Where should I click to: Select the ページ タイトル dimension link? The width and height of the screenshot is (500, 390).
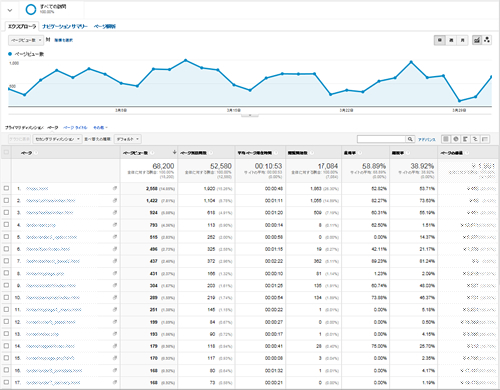click(x=75, y=127)
